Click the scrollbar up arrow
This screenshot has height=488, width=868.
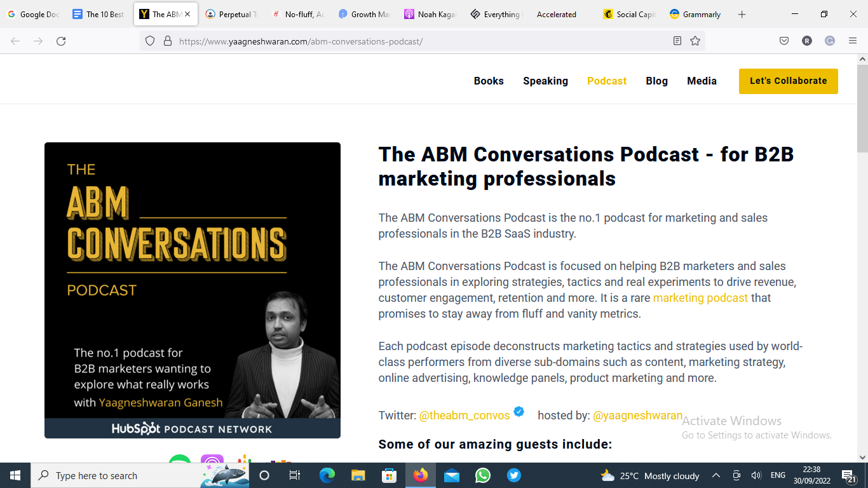(x=862, y=59)
